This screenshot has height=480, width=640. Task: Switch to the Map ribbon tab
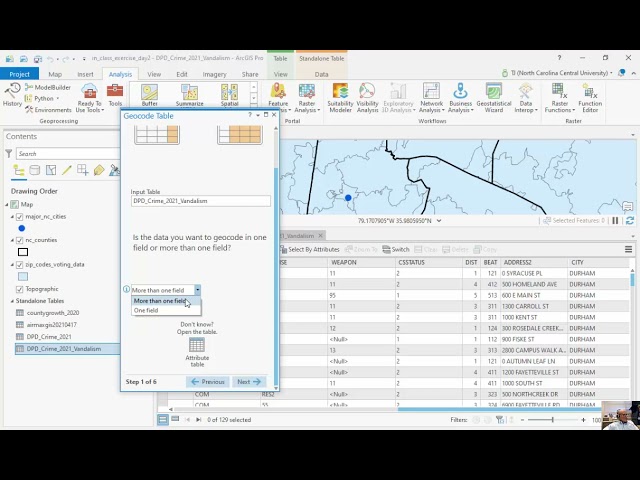[x=55, y=74]
